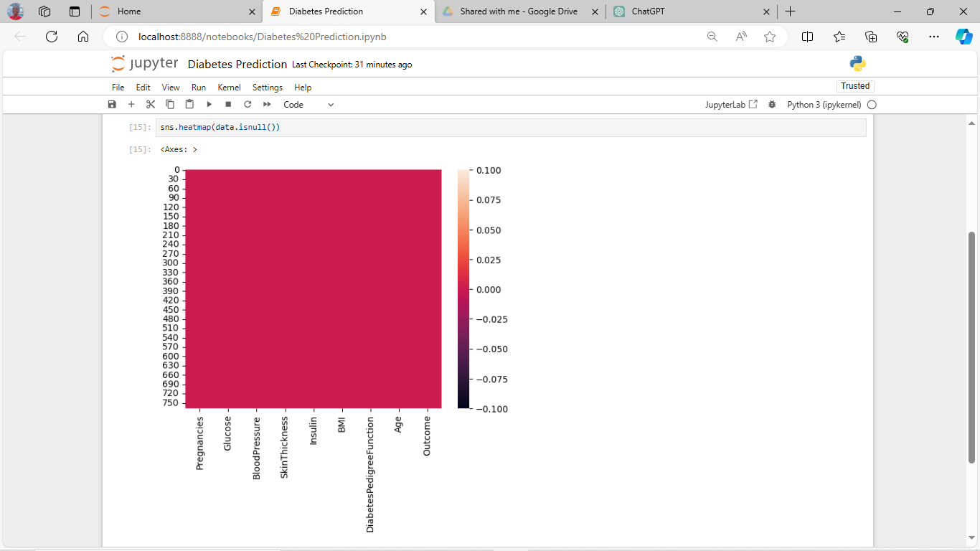
Task: Open browser collections
Action: (871, 37)
